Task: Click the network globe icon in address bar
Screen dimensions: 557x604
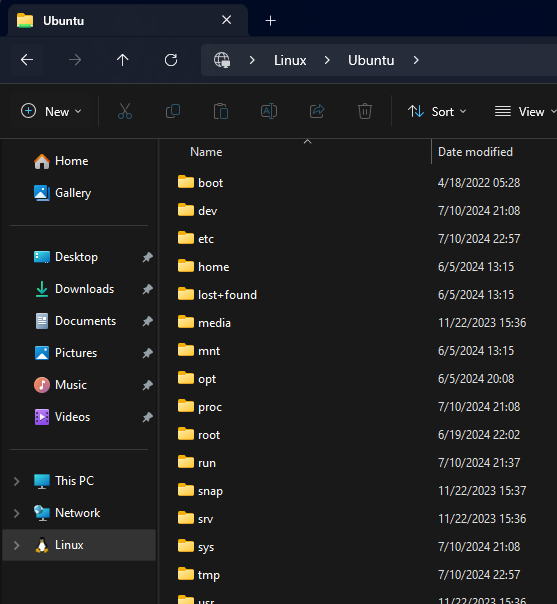Action: [x=222, y=60]
